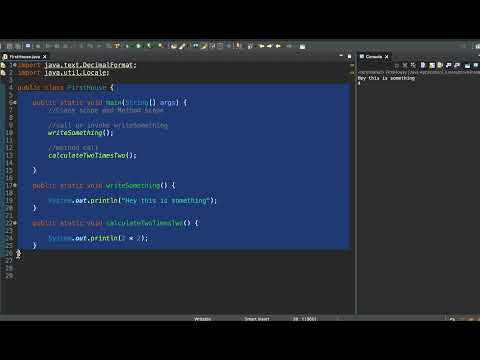480x360 pixels.
Task: Click 'java.util.Locale' import text
Action: point(76,72)
